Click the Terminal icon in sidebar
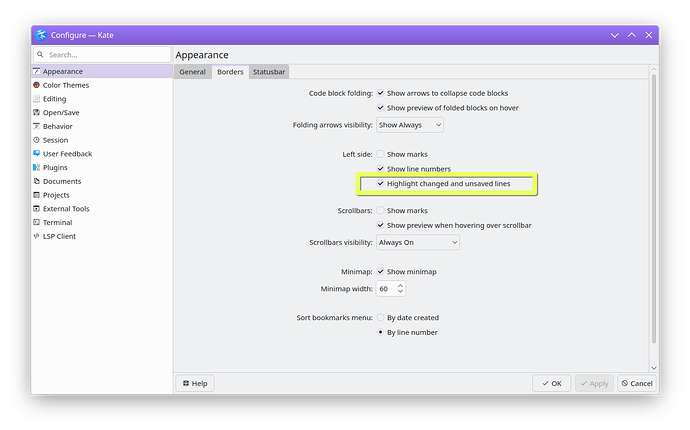Screen dimensions: 690x430 37,222
